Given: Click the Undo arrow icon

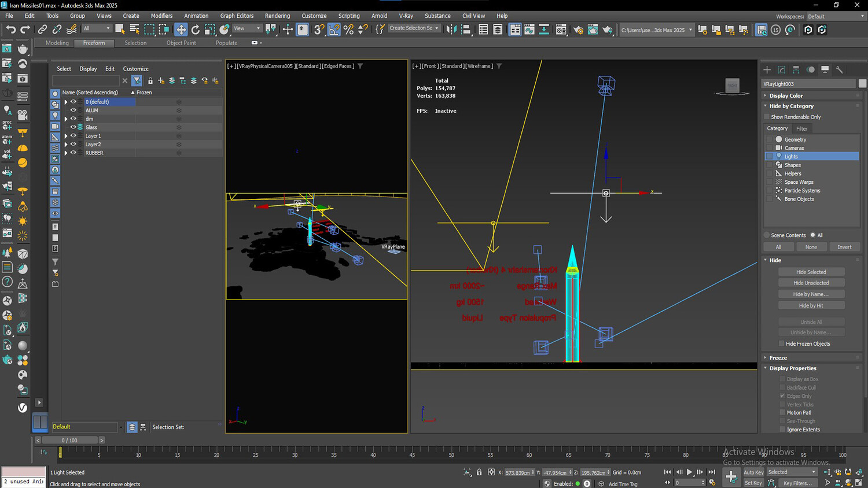Looking at the screenshot, I should (10, 29).
